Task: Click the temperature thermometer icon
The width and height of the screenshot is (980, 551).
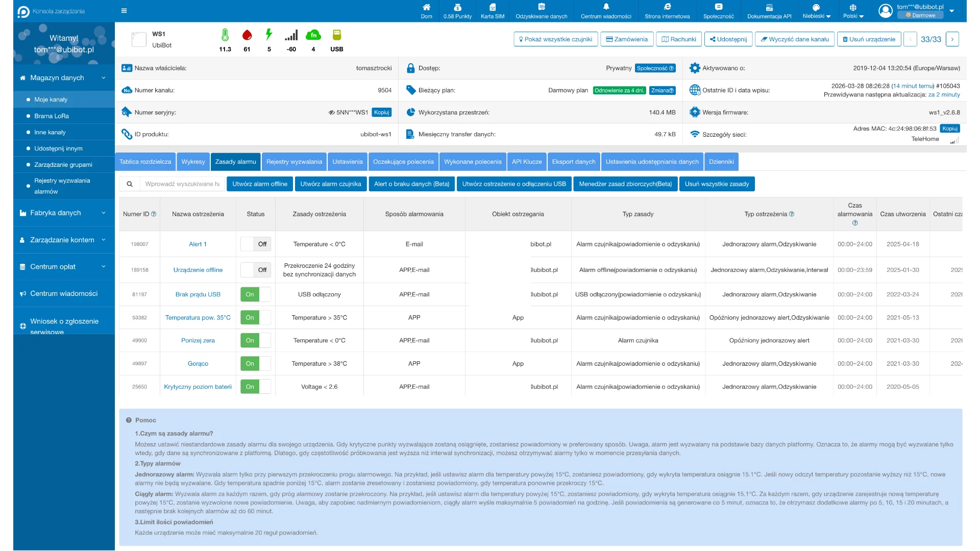Action: point(225,35)
